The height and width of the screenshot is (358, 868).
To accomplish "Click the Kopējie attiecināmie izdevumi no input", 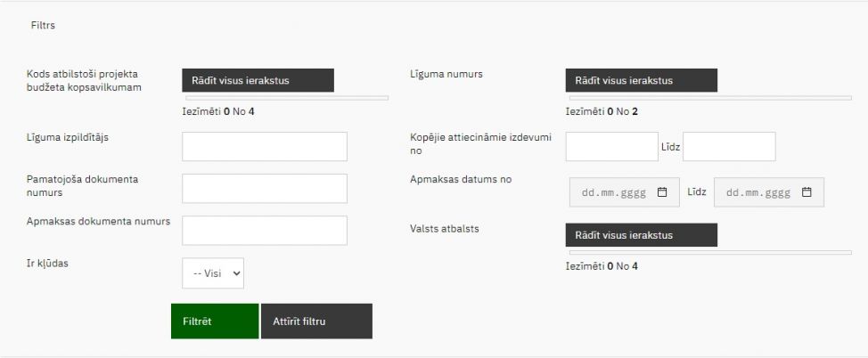I will click(611, 147).
